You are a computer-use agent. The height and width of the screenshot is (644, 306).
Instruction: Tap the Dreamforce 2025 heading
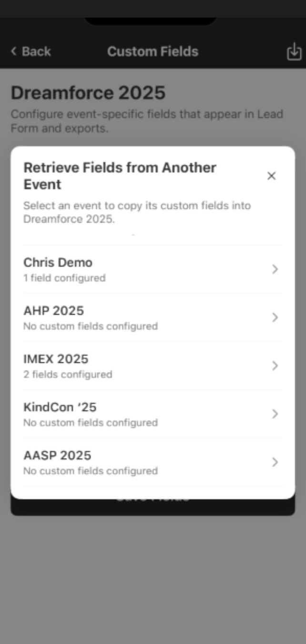(x=89, y=93)
